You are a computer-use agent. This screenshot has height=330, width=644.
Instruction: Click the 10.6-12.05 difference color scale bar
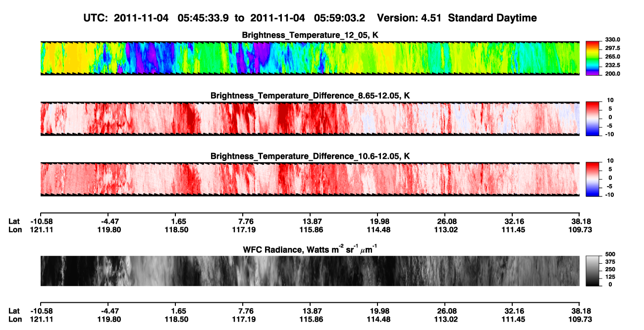pyautogui.click(x=592, y=179)
